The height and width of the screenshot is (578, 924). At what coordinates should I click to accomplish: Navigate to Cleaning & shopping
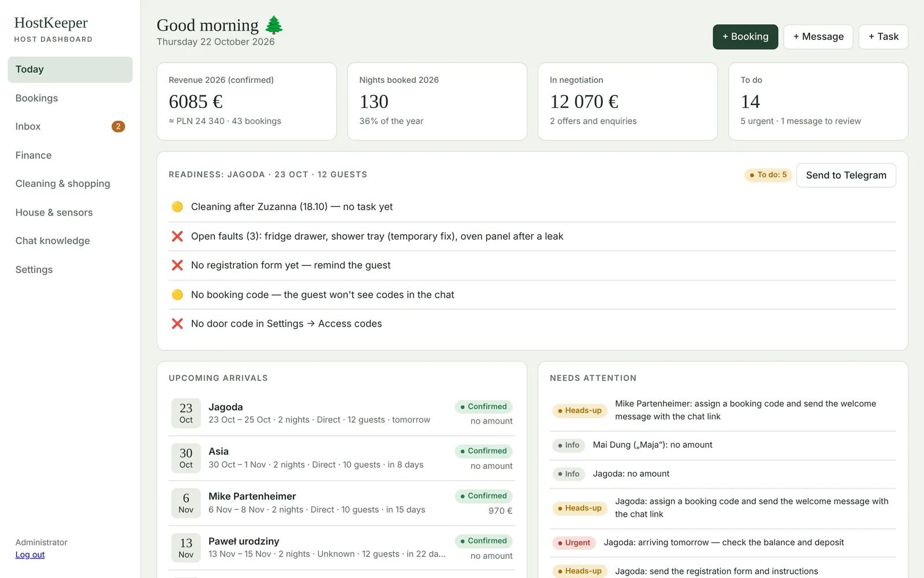click(x=70, y=184)
